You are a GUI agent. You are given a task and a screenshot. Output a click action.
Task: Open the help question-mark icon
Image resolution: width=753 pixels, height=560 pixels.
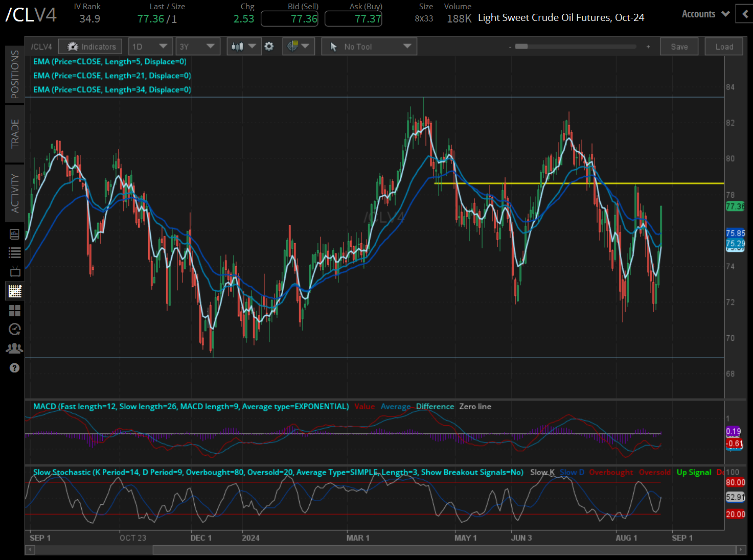(14, 368)
